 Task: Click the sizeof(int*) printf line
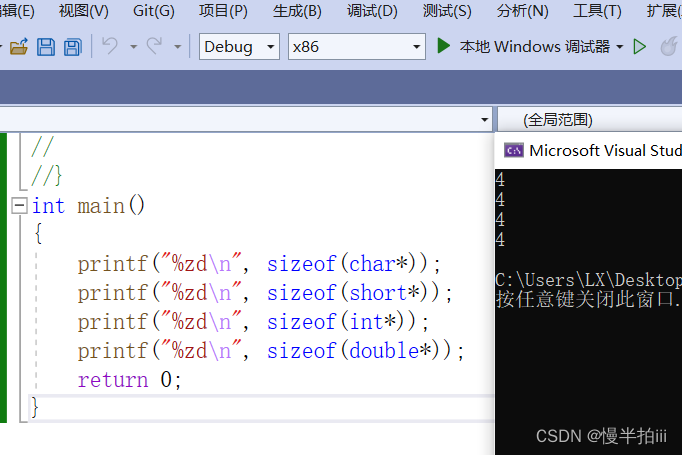click(x=253, y=322)
